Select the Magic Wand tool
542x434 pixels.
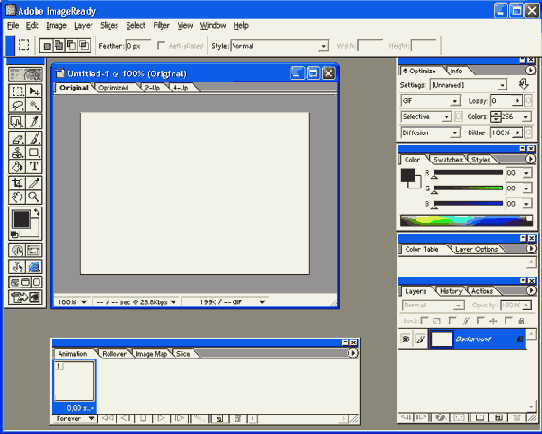click(x=34, y=105)
